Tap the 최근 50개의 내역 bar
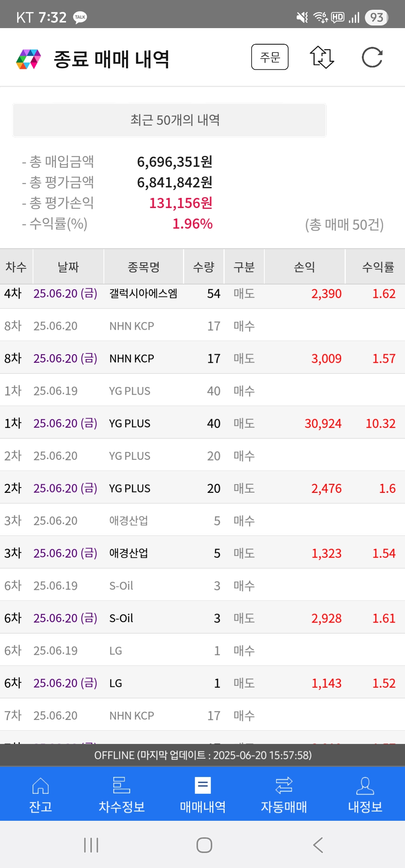This screenshot has height=868, width=405. [169, 120]
